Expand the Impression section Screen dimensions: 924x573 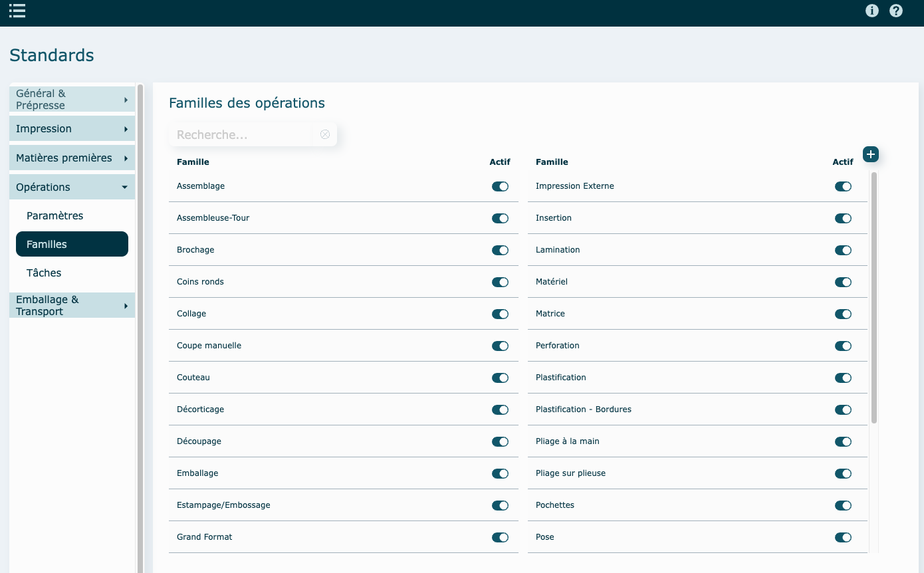click(72, 129)
